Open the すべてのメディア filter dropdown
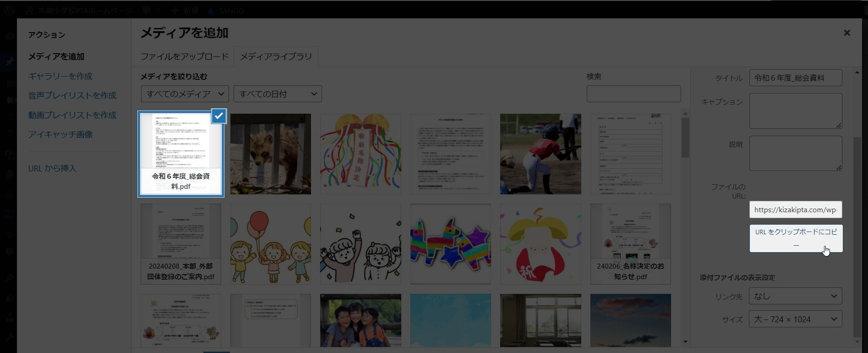 tap(185, 94)
